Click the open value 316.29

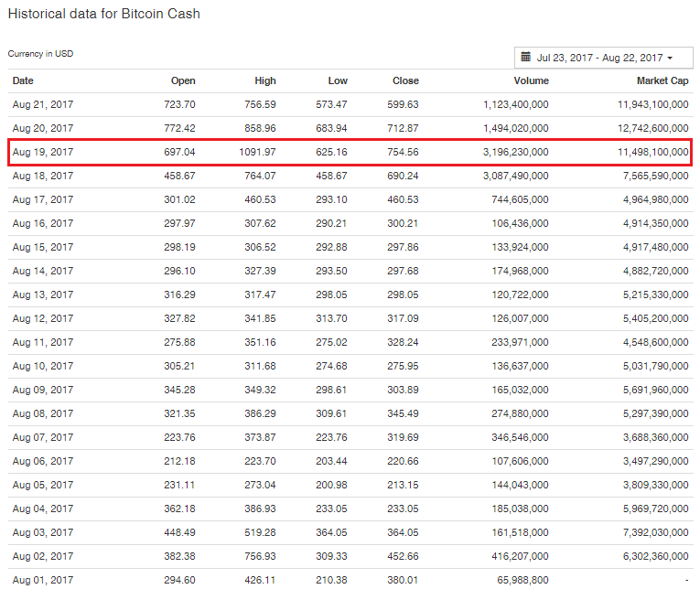point(179,294)
